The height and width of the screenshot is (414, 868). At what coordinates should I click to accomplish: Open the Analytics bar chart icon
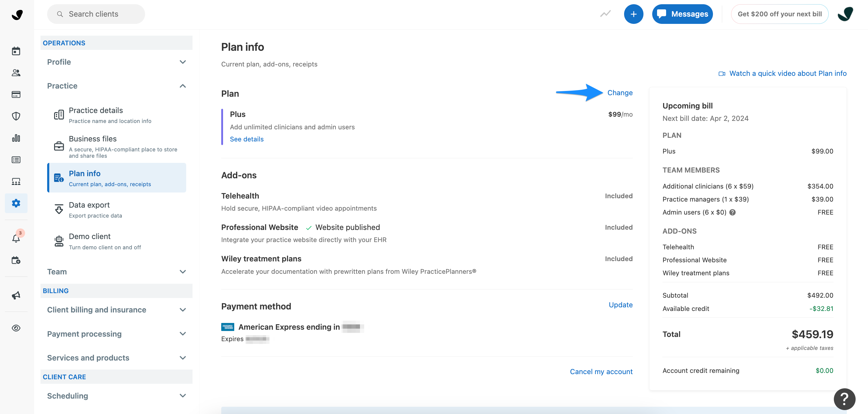(x=16, y=138)
